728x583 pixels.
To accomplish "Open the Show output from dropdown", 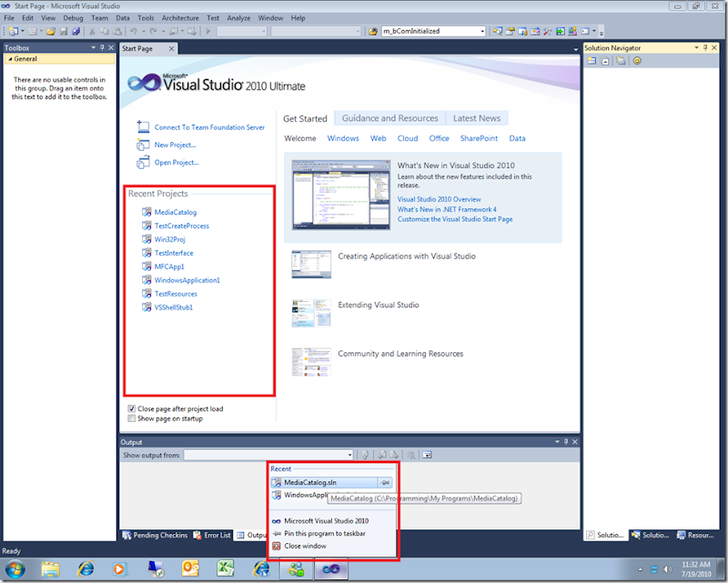I will [x=349, y=455].
